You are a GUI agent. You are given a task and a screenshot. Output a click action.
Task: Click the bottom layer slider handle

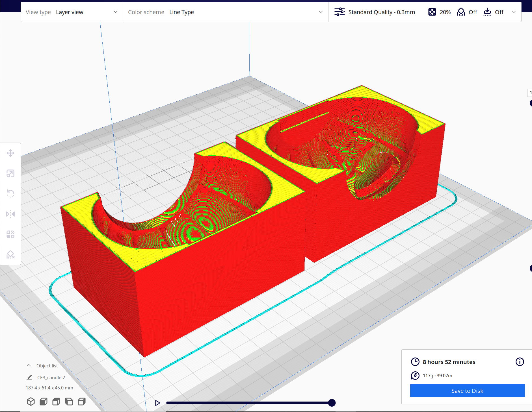point(531,268)
